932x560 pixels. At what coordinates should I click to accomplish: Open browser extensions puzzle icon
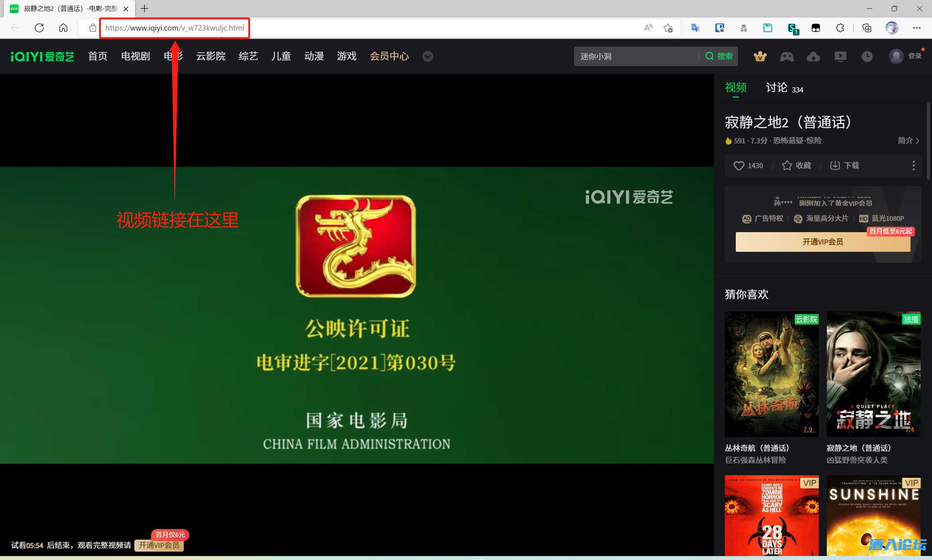click(x=840, y=28)
